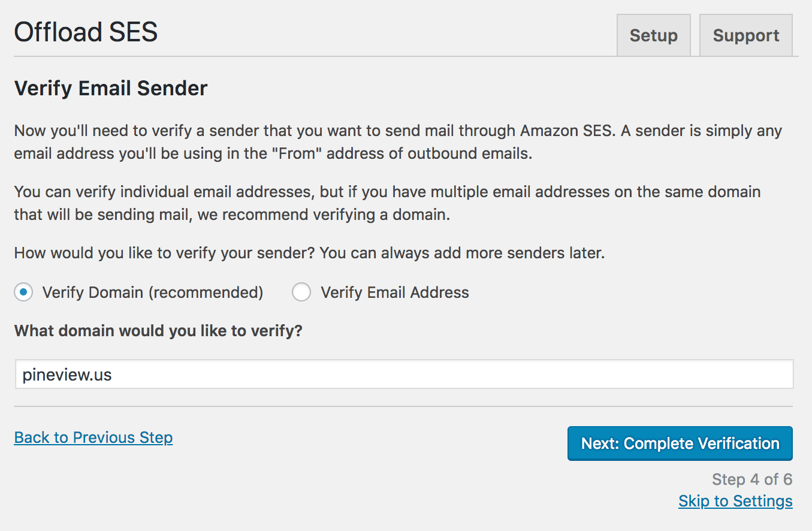Proceed to complete domain verification
Viewport: 812px width, 531px height.
point(680,443)
